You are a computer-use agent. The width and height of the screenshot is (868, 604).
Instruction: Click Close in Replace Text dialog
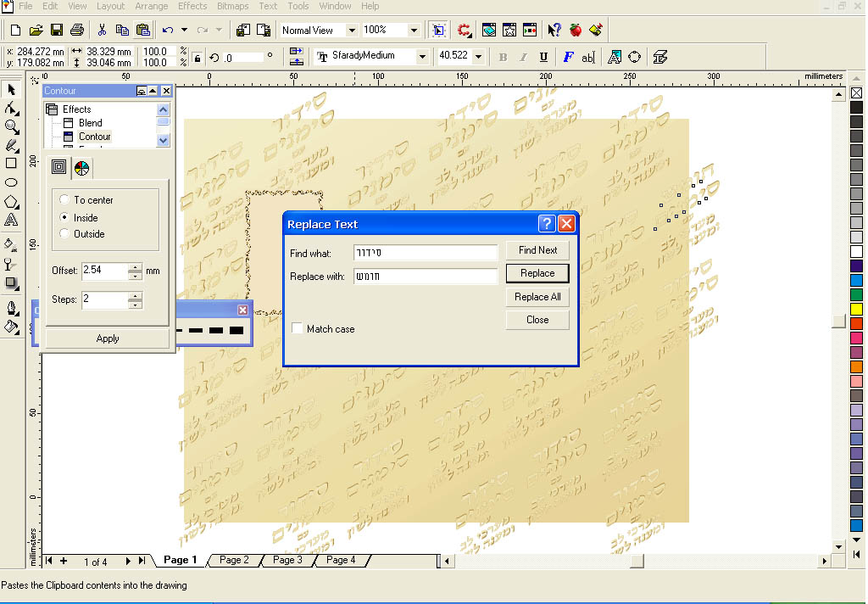[x=537, y=320]
